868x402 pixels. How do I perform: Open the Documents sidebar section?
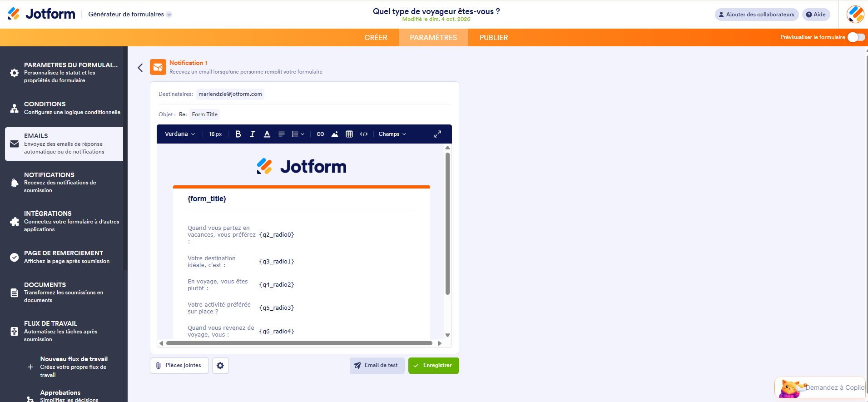point(64,293)
